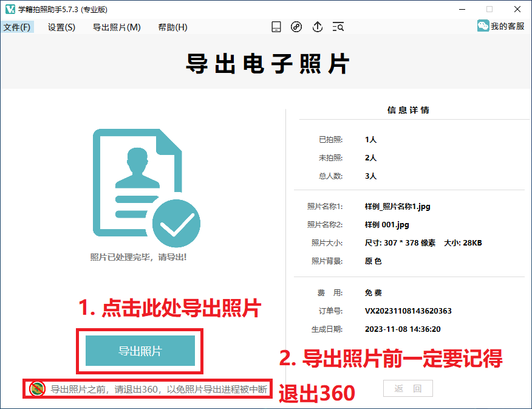
Task: Click the list search toolbar icon
Action: 338,27
